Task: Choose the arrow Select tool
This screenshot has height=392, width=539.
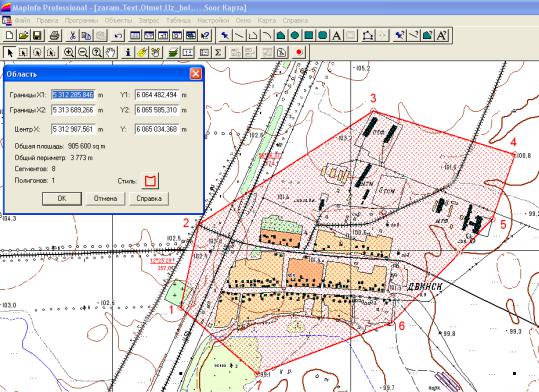Action: tap(10, 53)
